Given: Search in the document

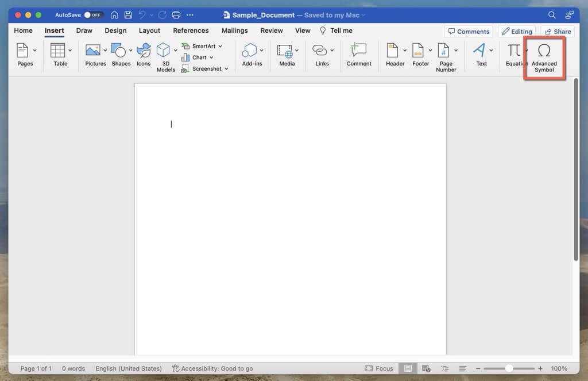Looking at the screenshot, I should [552, 15].
